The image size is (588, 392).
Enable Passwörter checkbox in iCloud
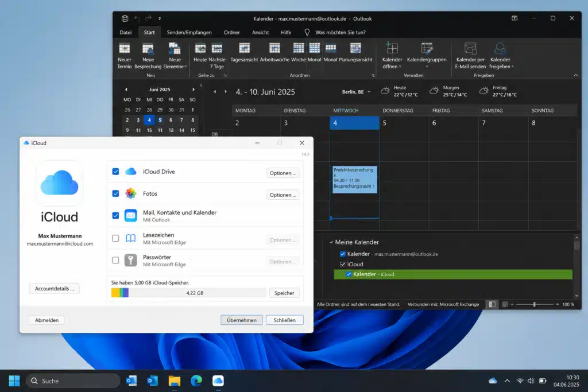(115, 260)
